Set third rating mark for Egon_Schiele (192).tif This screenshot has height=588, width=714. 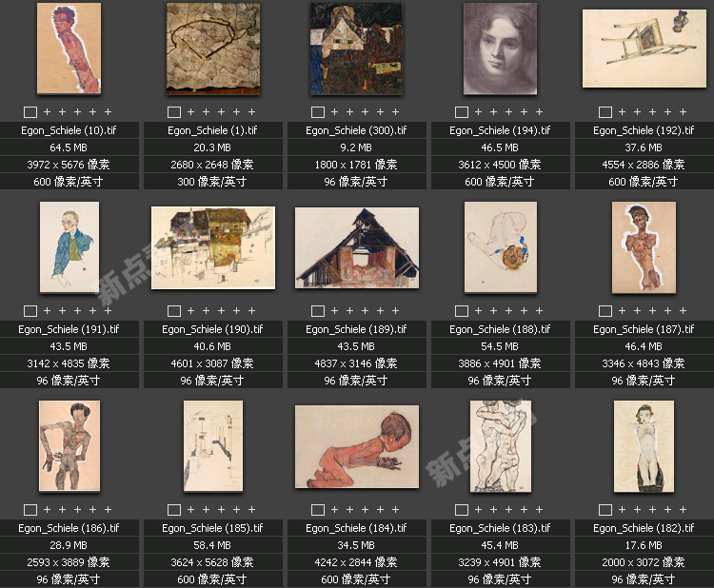[x=652, y=112]
